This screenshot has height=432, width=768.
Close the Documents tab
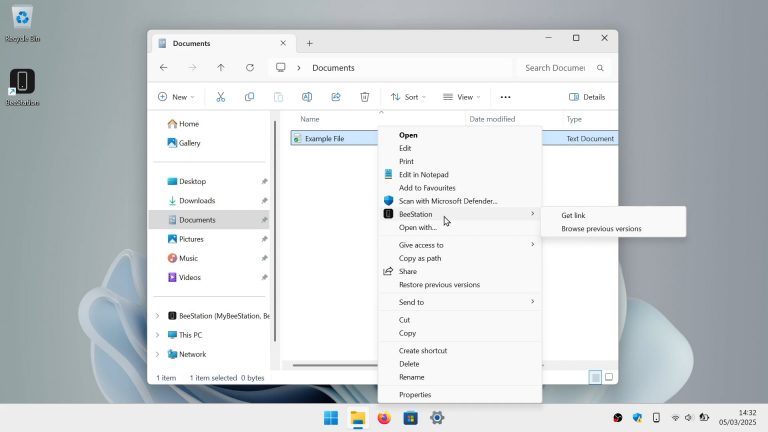click(x=283, y=43)
